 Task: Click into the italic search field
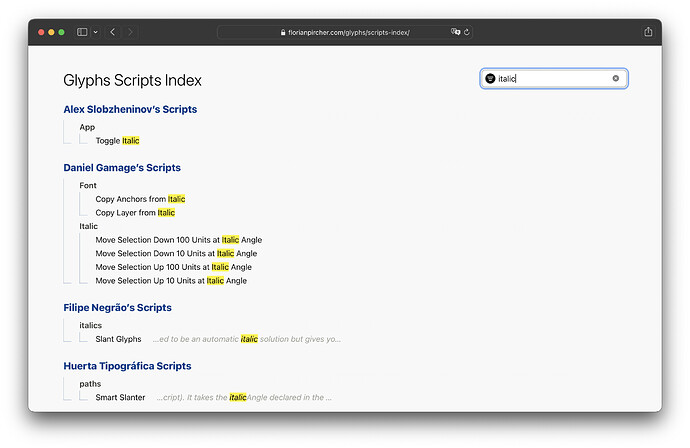[x=554, y=78]
